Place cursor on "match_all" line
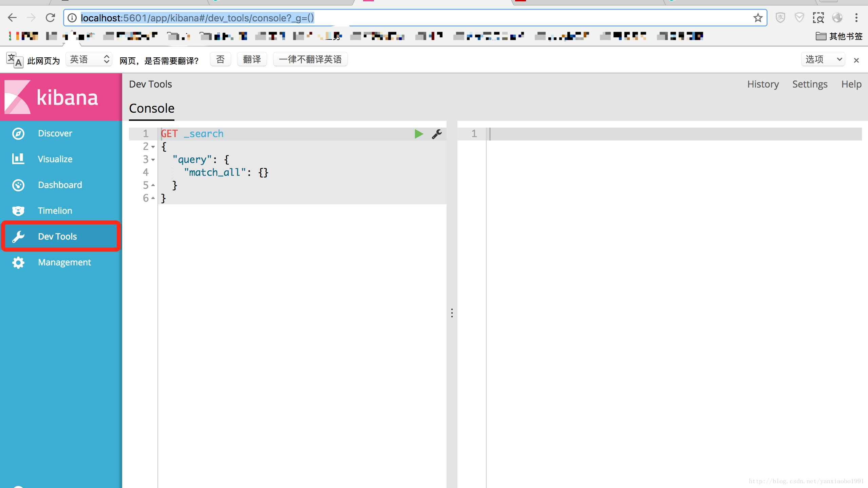 (x=302, y=173)
